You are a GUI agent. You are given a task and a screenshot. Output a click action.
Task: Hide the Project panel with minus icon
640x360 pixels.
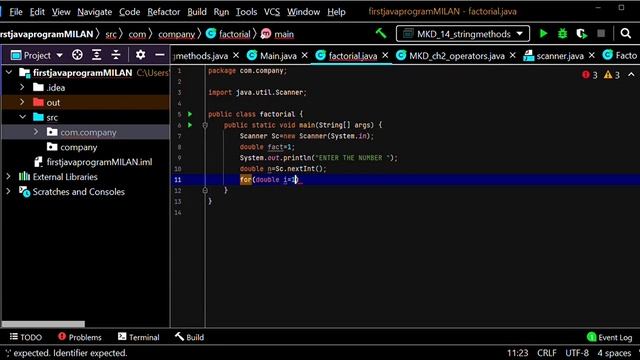point(160,55)
